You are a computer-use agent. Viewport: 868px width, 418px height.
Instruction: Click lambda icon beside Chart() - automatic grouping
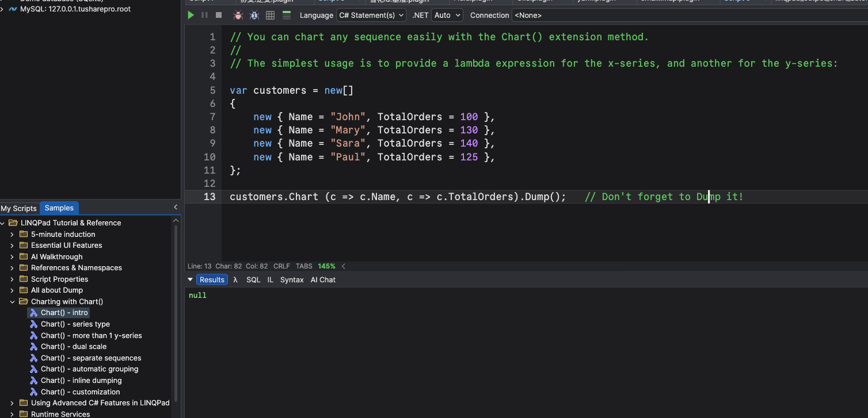click(34, 369)
